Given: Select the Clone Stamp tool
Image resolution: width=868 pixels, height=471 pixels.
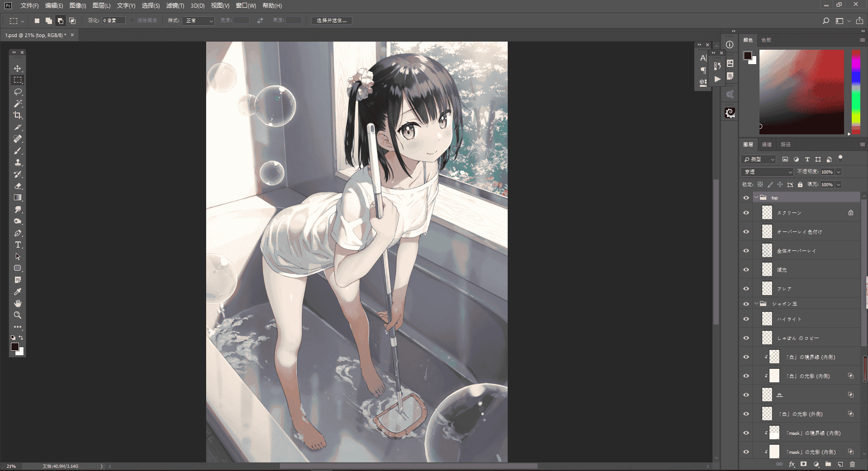Looking at the screenshot, I should click(18, 163).
